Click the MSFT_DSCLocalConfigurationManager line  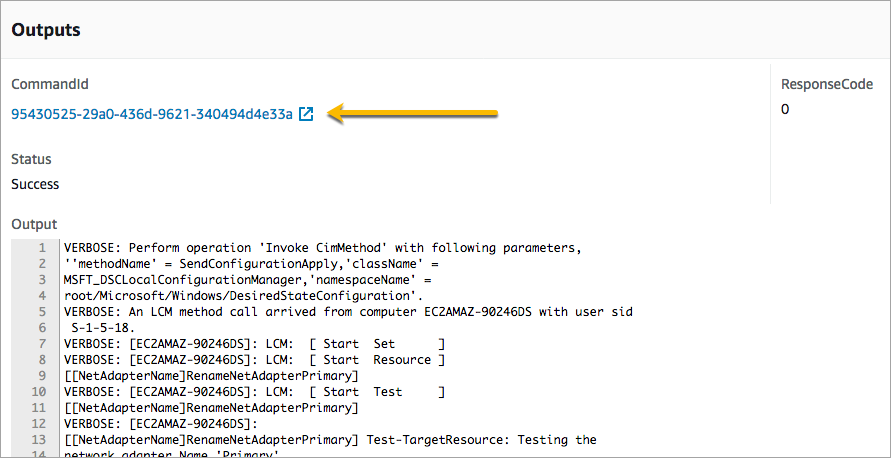[x=248, y=280]
